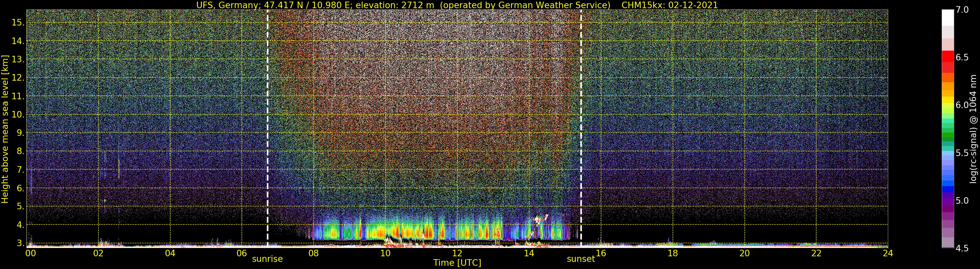
Task: Click the height axis tick '7.'
Action: 20,170
